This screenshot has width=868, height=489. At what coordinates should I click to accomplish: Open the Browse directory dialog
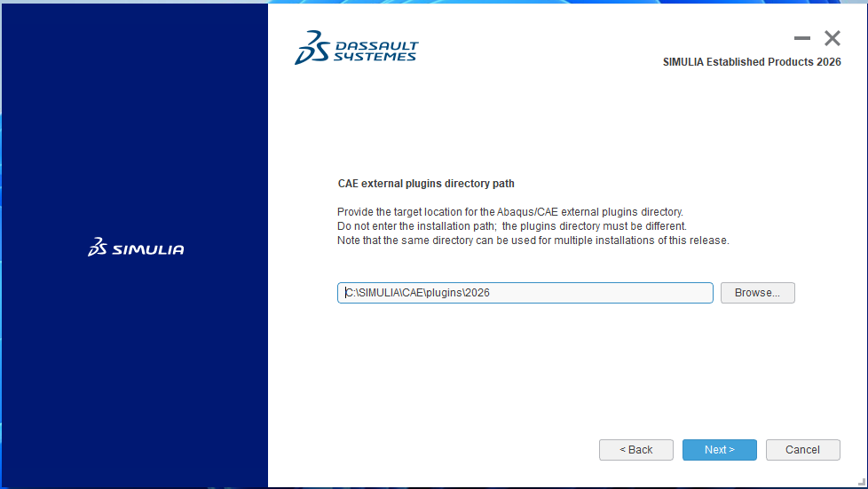click(757, 292)
